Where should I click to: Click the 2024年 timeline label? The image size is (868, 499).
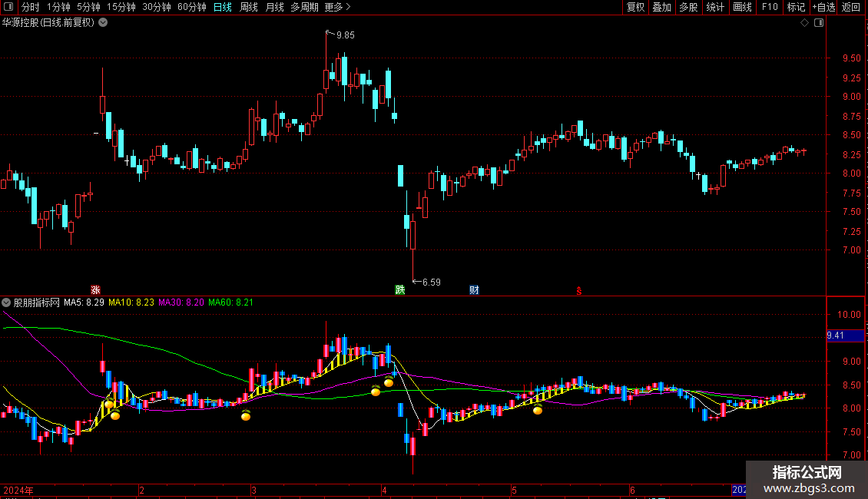[x=18, y=490]
